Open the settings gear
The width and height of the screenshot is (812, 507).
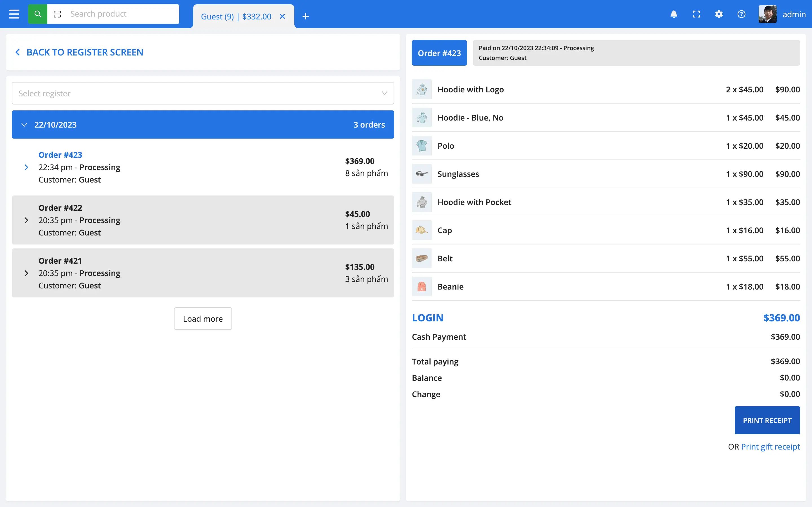point(719,14)
